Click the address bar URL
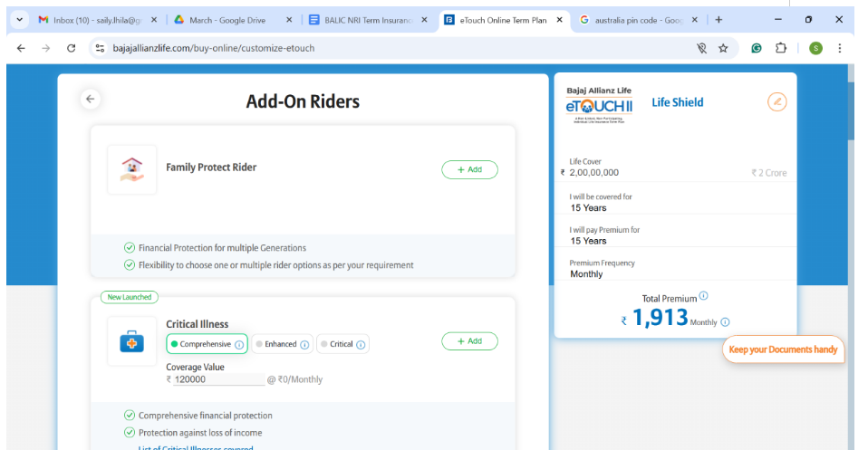The image size is (868, 450). (214, 48)
